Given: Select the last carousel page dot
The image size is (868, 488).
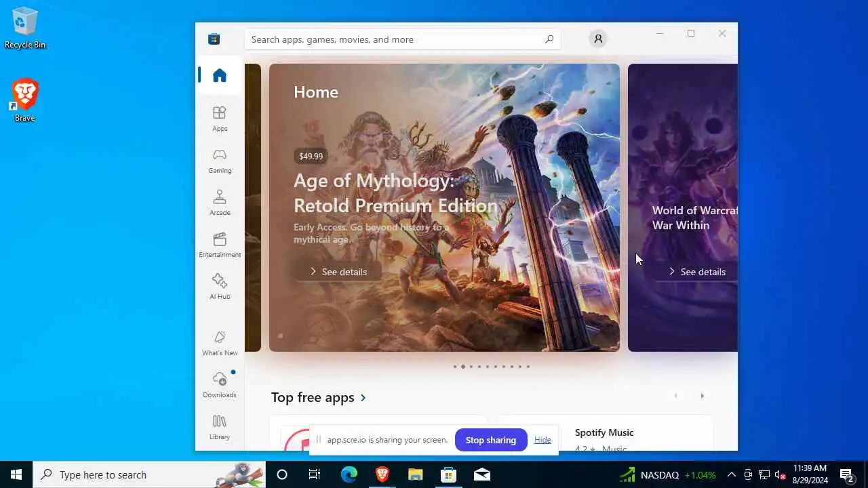Looking at the screenshot, I should point(528,367).
